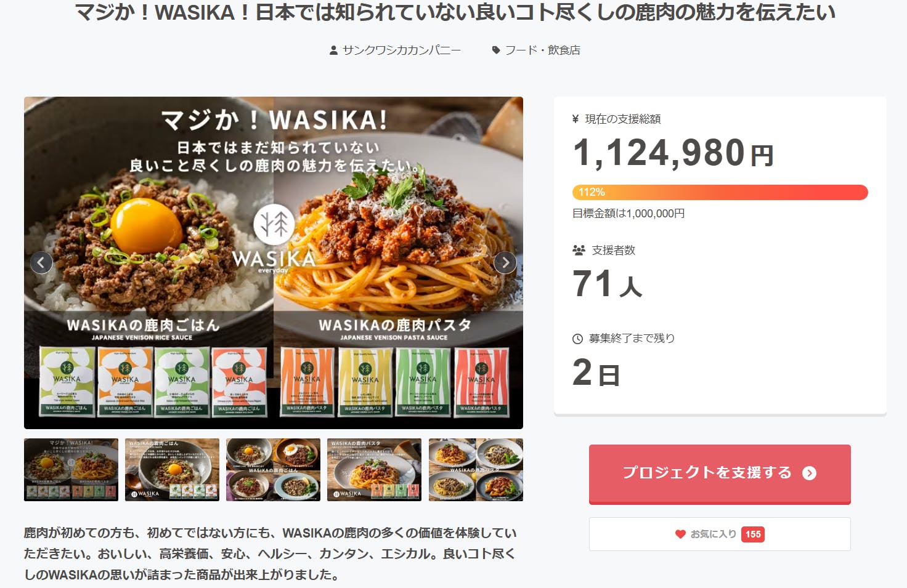Image resolution: width=907 pixels, height=588 pixels.
Task: Click the next image arrow on carousel
Action: click(x=505, y=263)
